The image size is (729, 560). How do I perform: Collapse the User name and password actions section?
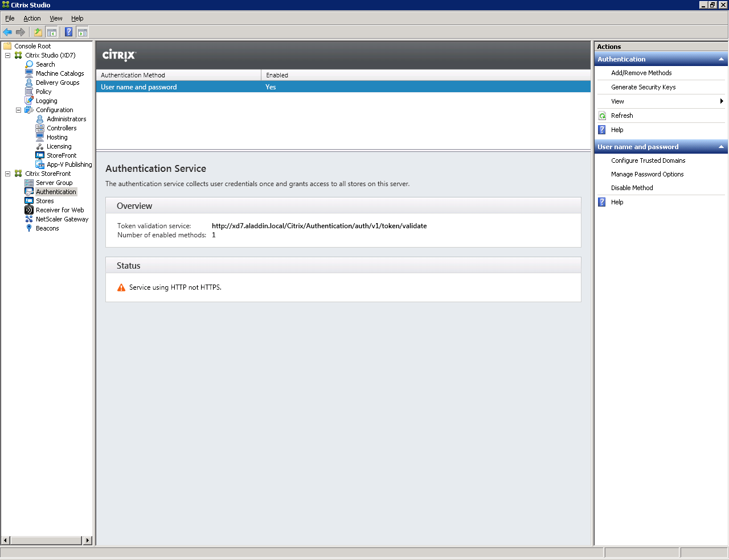[x=721, y=147]
